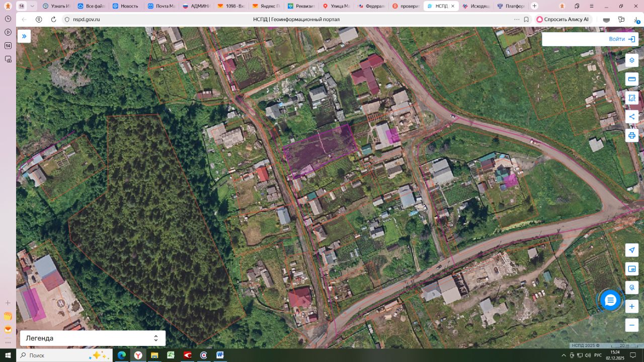Switch to the Исходящие tab
Screen dimensions: 644x362
(x=475, y=6)
